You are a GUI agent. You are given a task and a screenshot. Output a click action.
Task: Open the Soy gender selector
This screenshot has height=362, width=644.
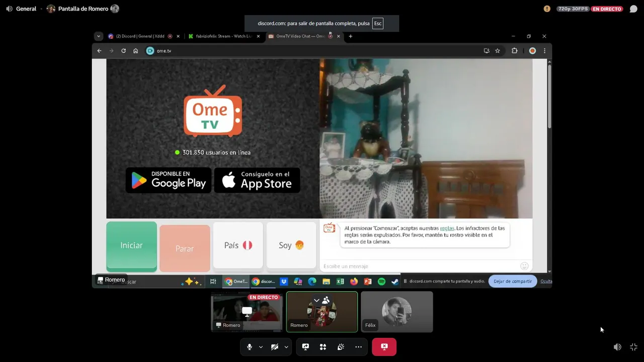291,245
